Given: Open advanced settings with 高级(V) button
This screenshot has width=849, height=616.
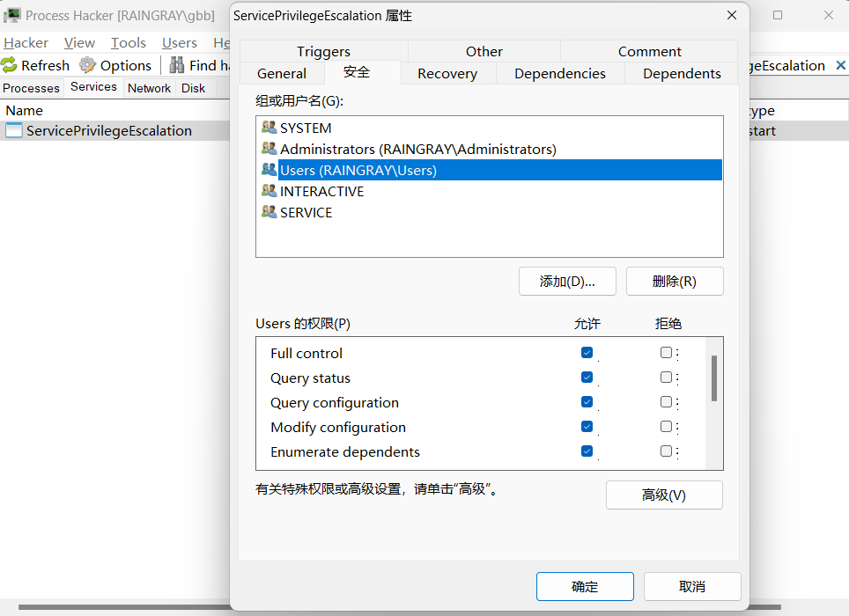Looking at the screenshot, I should tap(664, 495).
